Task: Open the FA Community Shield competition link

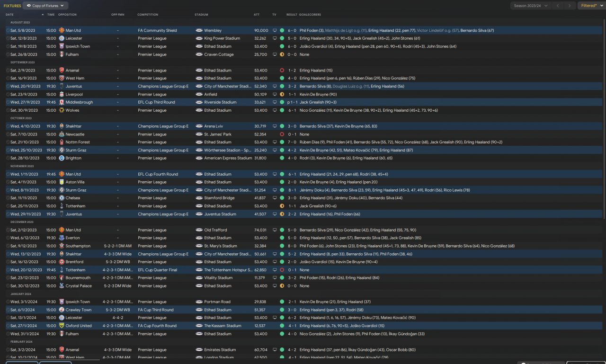Action: 157,30
